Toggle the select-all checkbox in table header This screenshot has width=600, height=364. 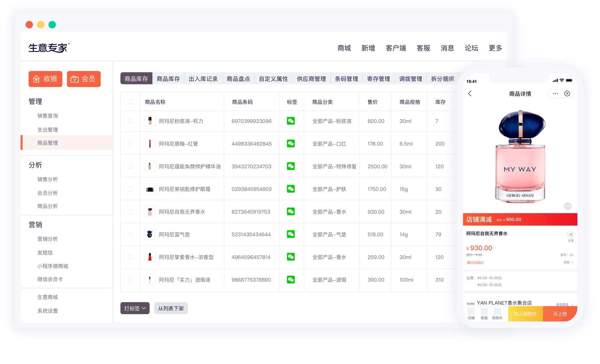coord(130,102)
